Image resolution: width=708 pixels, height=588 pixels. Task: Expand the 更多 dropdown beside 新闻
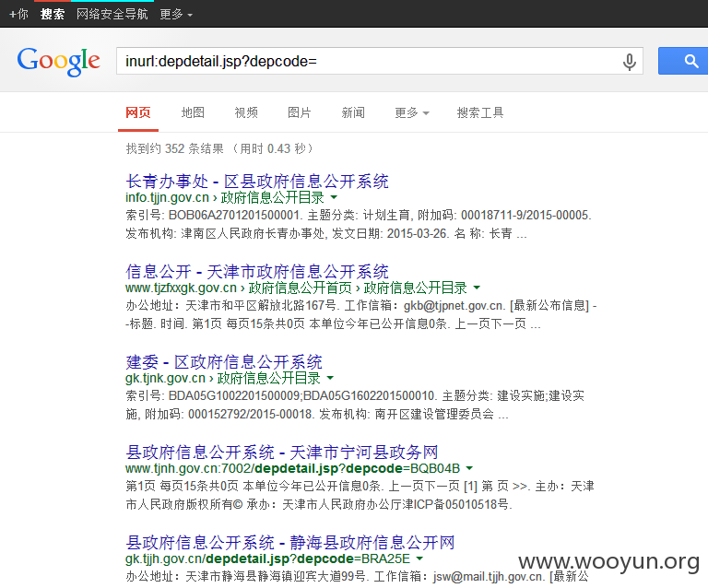411,112
